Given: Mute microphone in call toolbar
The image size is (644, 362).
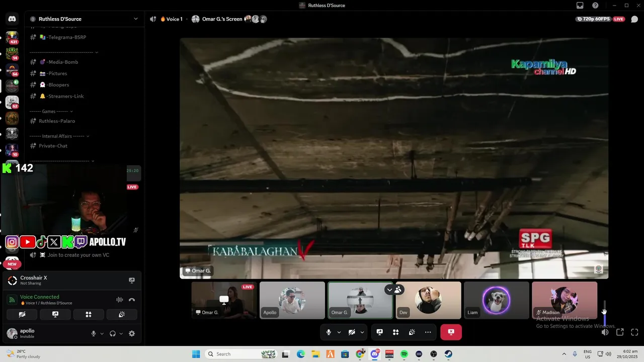Looking at the screenshot, I should 329,332.
